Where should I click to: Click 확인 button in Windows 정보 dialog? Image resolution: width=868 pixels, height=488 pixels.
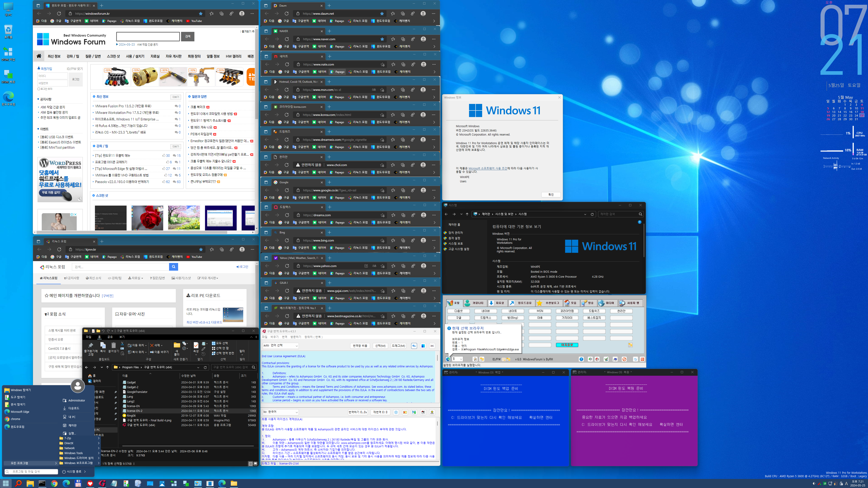[x=551, y=195]
